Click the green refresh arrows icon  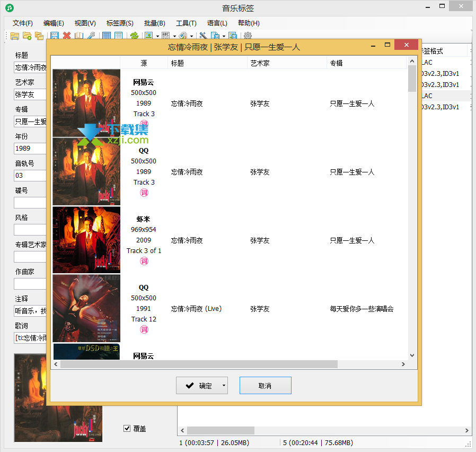pyautogui.click(x=134, y=36)
